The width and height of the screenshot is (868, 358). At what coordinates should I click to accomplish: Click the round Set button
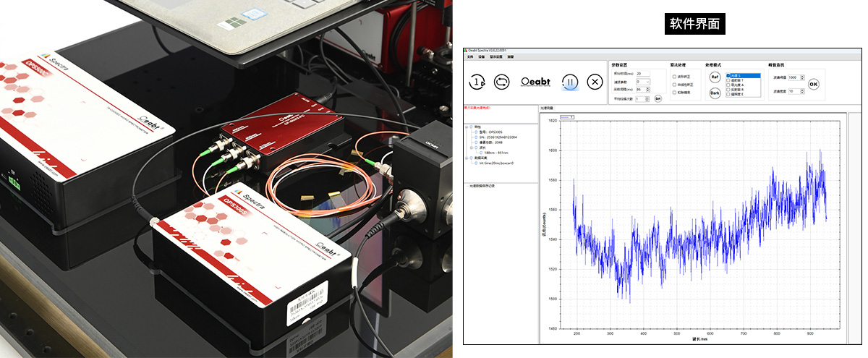tap(658, 98)
